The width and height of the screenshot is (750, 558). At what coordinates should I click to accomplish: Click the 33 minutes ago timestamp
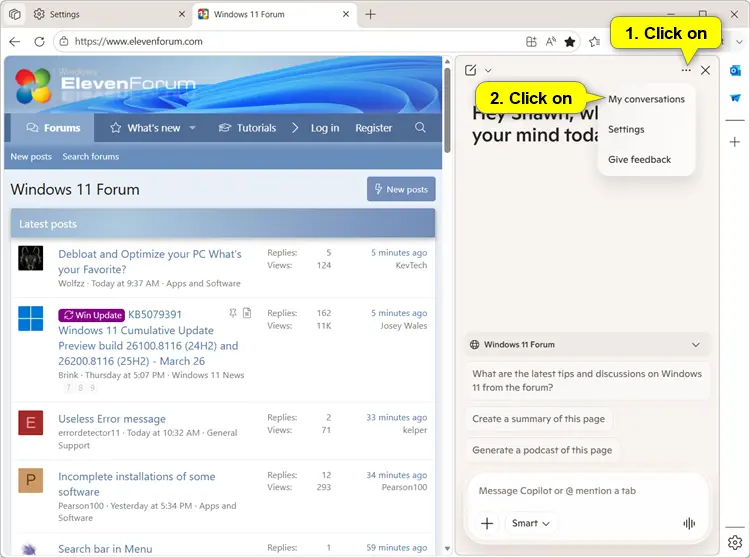point(397,417)
